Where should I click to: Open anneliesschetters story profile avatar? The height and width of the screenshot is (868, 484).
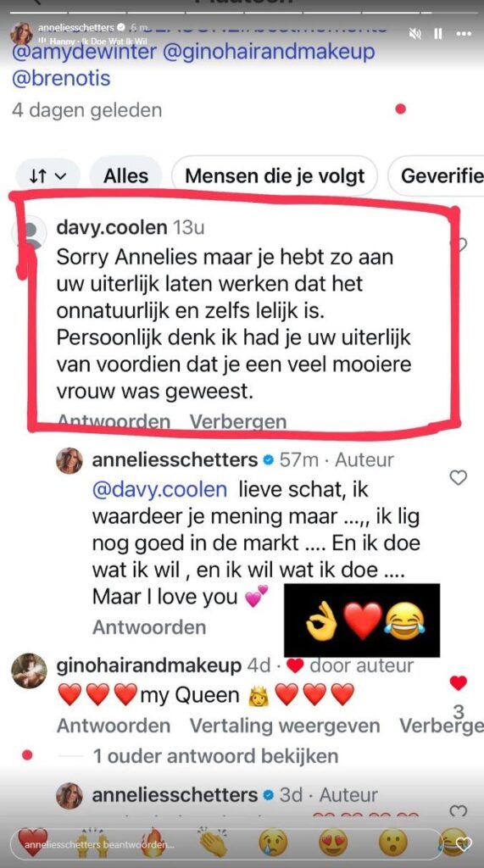click(22, 33)
